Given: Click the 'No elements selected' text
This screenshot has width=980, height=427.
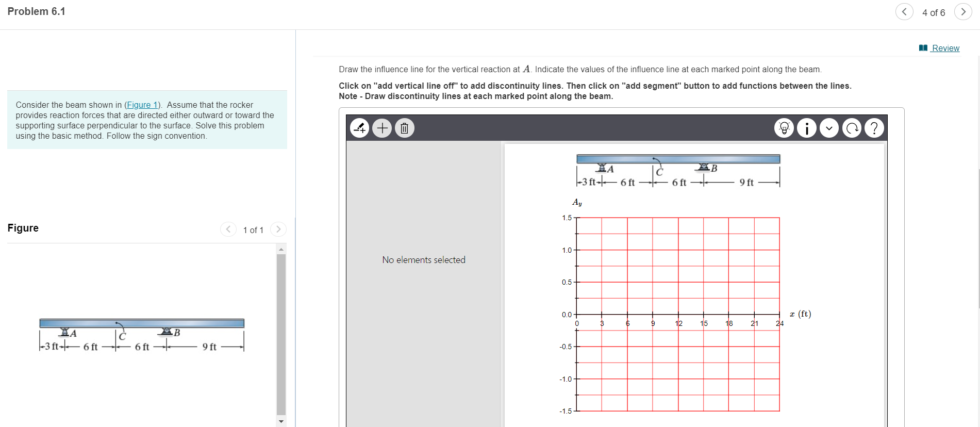Looking at the screenshot, I should [424, 260].
